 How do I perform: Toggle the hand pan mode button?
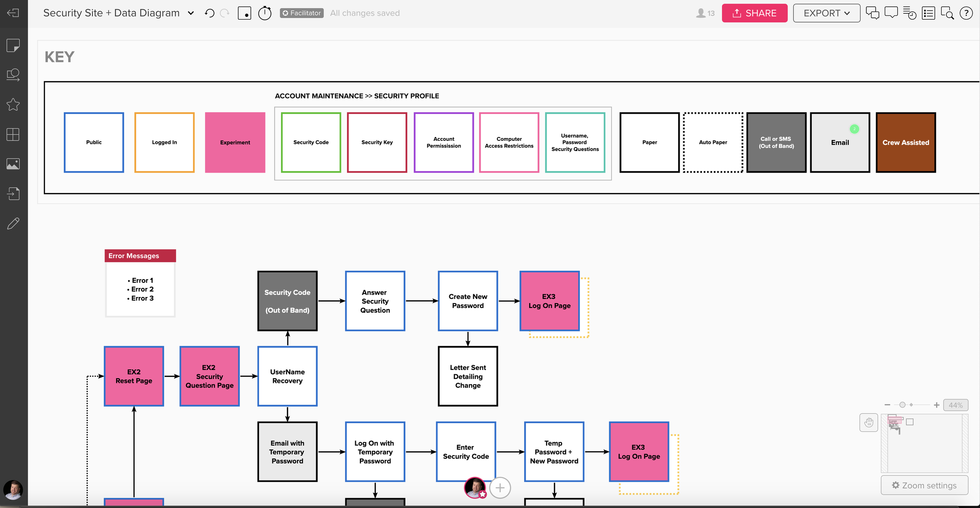tap(869, 422)
